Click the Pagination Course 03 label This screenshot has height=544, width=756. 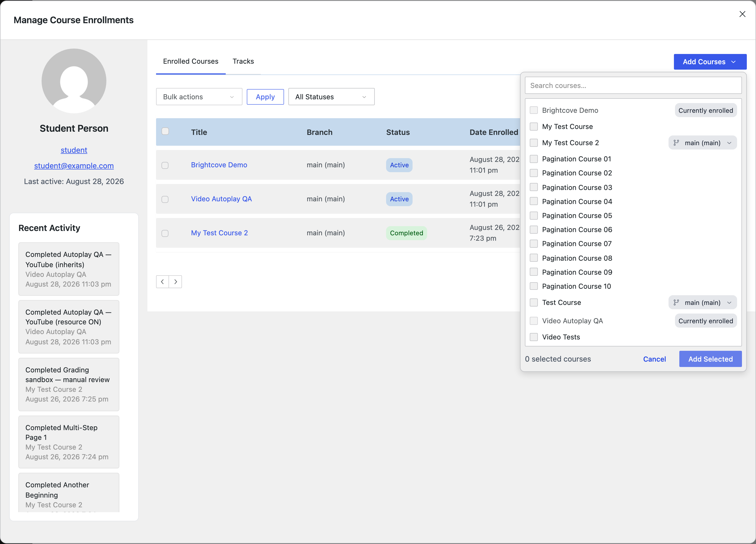pyautogui.click(x=577, y=187)
